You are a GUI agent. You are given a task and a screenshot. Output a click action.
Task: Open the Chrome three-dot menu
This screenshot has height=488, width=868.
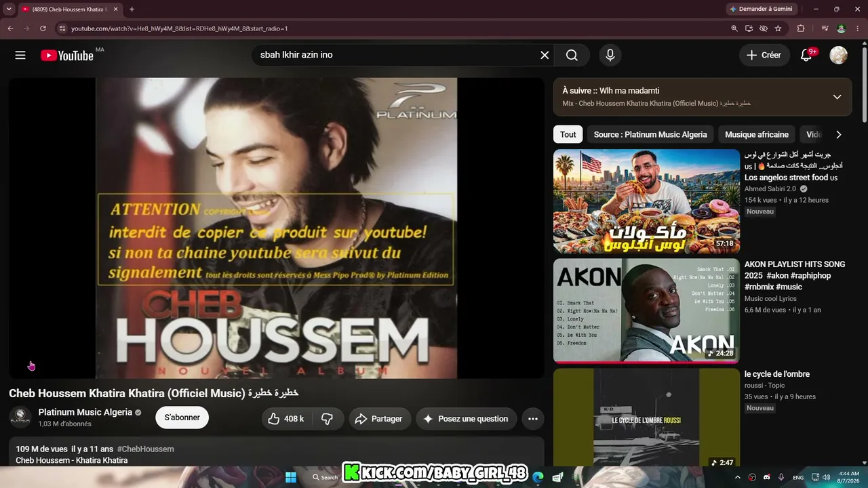[857, 28]
